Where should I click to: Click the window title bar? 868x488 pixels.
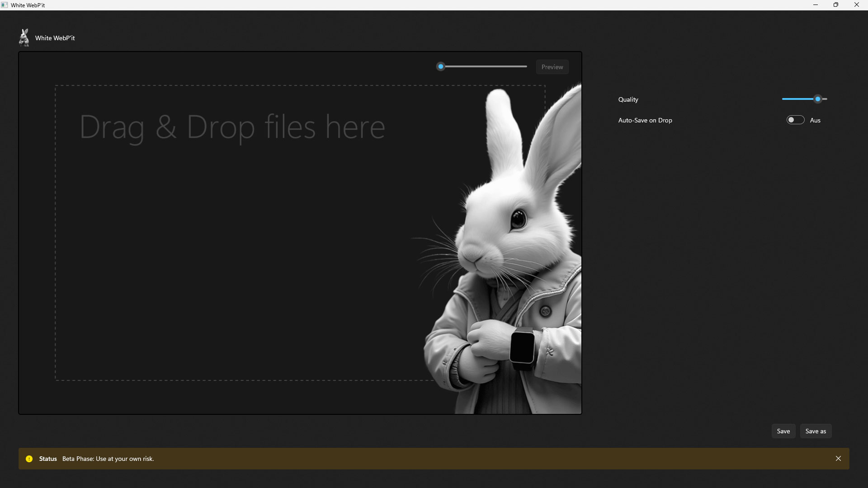pos(271,5)
